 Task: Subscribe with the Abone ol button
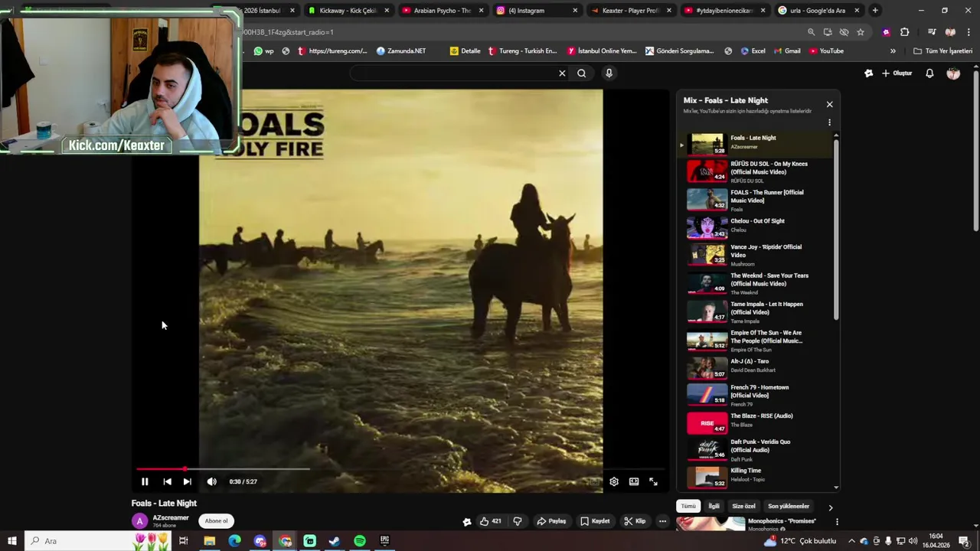(216, 521)
